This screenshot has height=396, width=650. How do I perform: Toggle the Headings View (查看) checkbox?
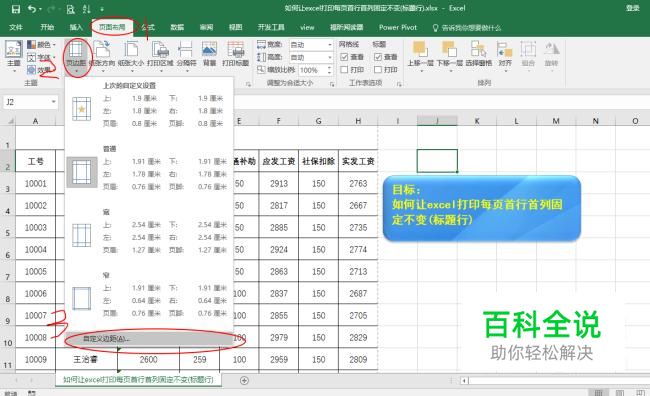click(378, 57)
